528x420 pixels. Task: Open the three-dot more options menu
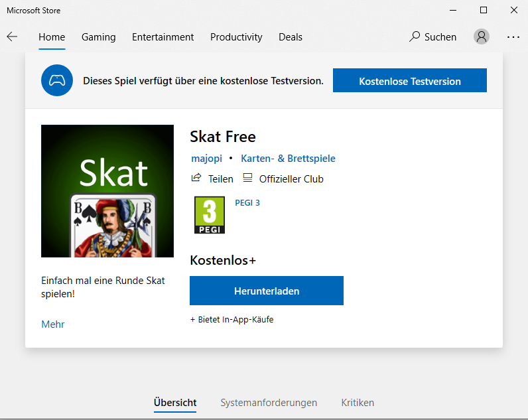point(513,37)
